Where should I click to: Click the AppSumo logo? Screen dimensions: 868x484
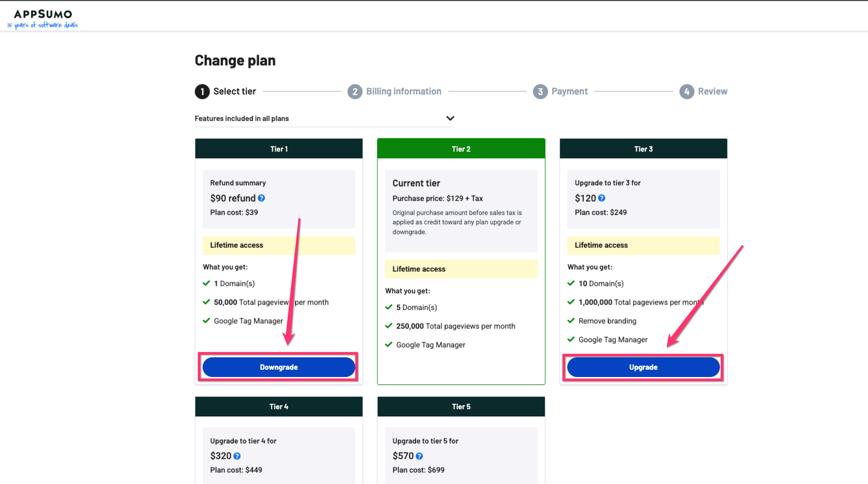pos(43,18)
